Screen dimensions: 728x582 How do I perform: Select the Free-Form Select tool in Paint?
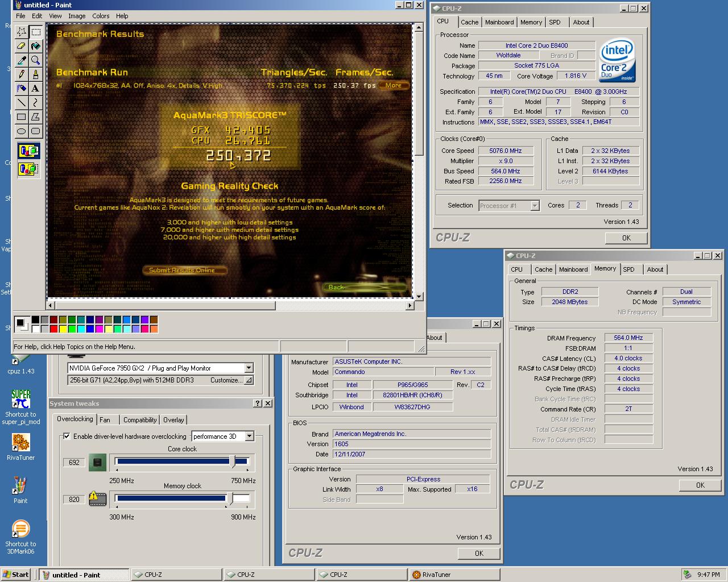click(x=22, y=32)
